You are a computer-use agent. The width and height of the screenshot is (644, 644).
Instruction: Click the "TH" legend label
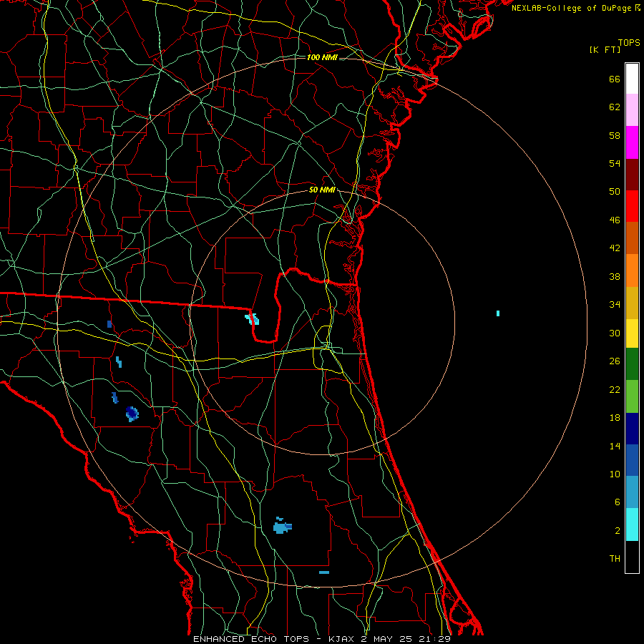click(615, 559)
